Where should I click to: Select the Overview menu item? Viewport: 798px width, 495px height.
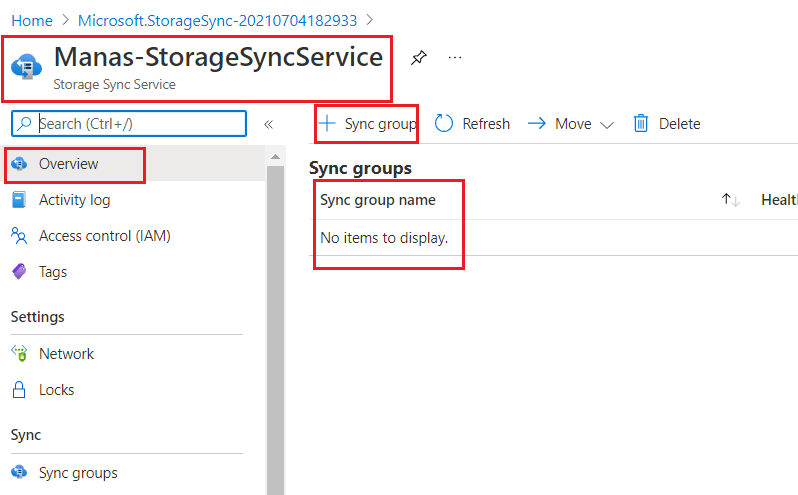[x=68, y=164]
